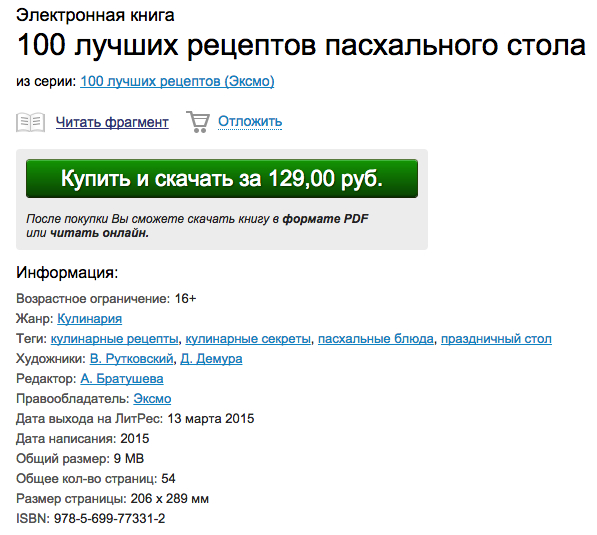Viewport: 597px width, 535px height.
Task: Click the ISBN number text
Action: [109, 518]
